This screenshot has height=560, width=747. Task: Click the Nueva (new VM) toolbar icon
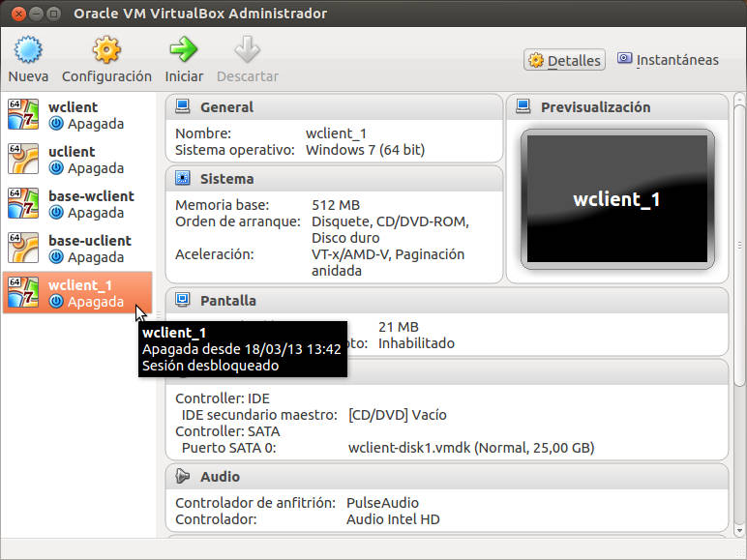(28, 49)
